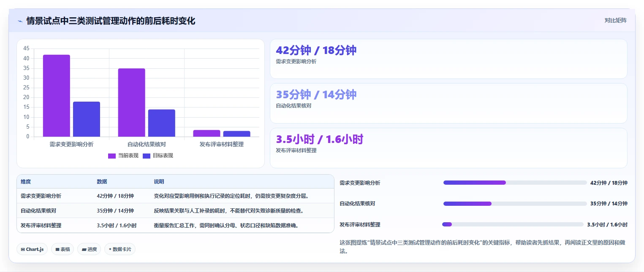Screen dimensions: 644x272
Task: Click the 发布评审材料整理 progress bar
Action: pos(513,224)
